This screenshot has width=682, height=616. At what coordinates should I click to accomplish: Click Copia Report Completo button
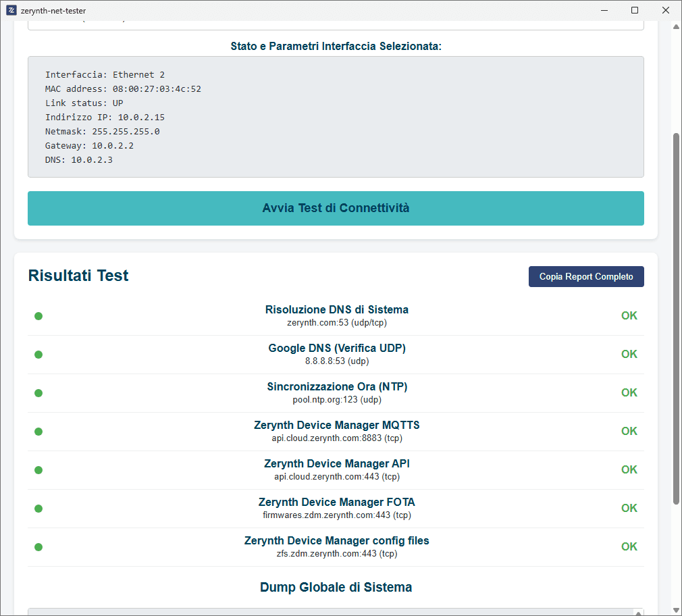586,277
